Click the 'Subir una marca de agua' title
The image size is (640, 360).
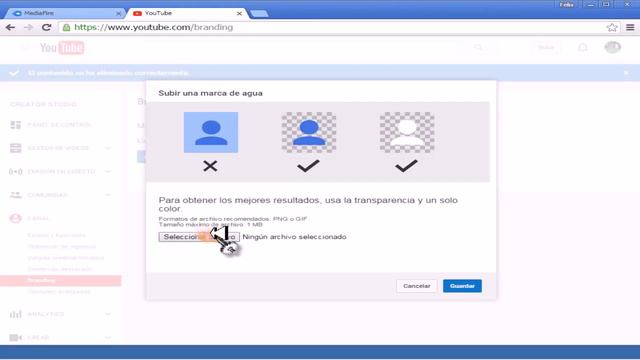210,93
